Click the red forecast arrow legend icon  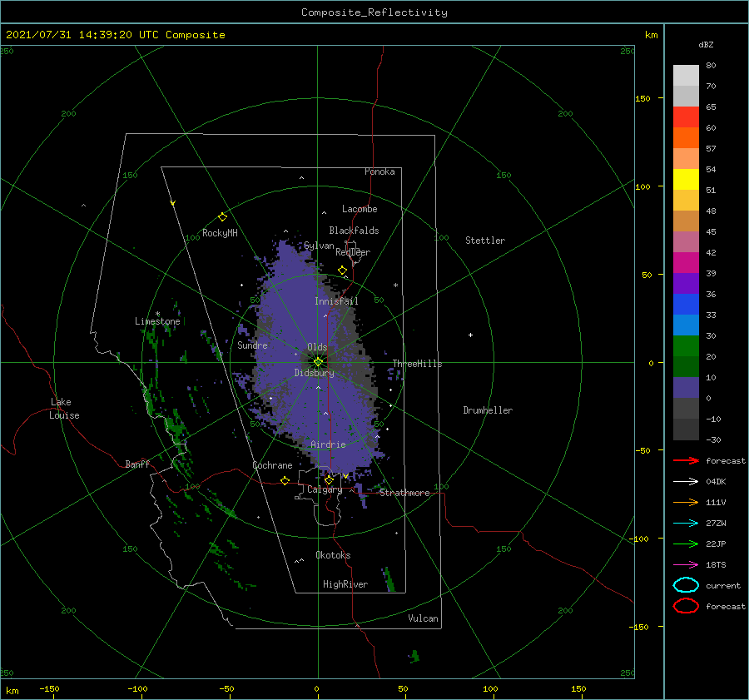pyautogui.click(x=686, y=460)
